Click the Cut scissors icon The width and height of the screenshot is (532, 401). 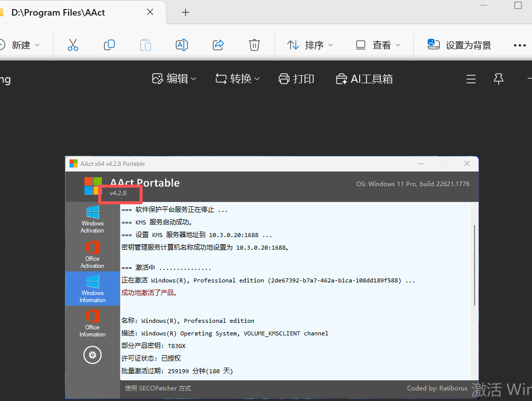point(73,45)
